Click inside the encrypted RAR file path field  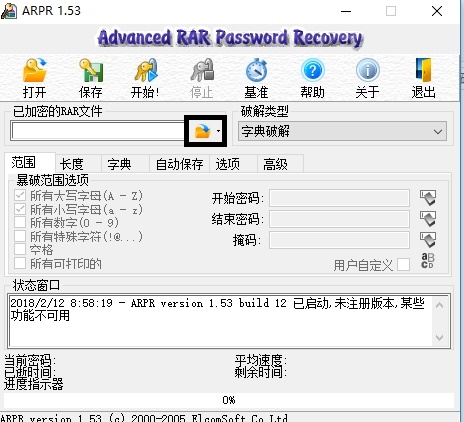[97, 131]
